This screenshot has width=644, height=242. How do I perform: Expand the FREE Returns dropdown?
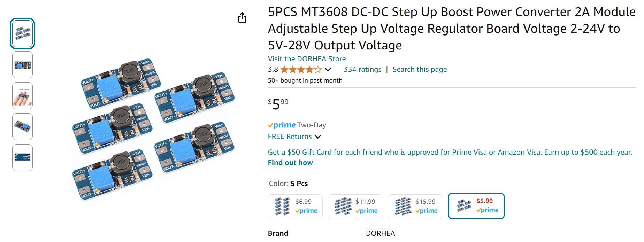[318, 137]
